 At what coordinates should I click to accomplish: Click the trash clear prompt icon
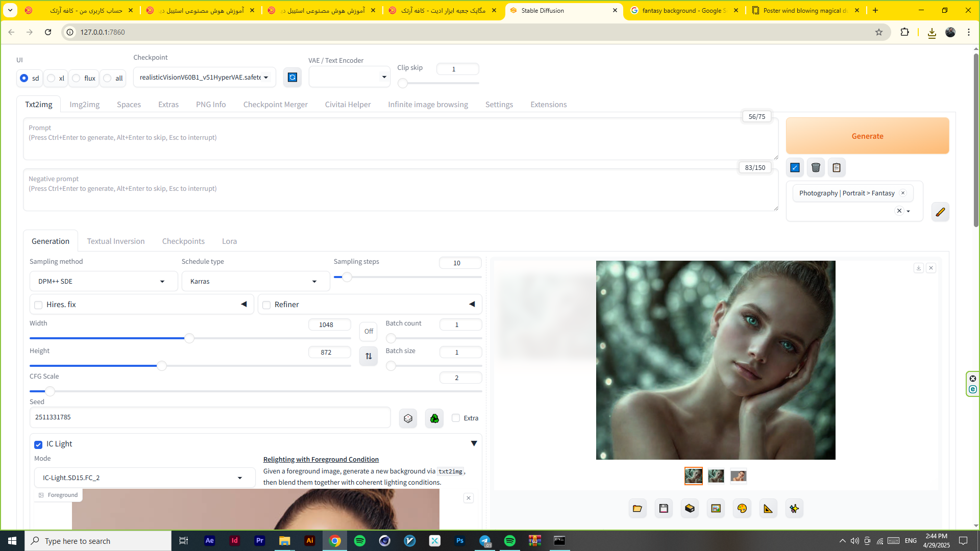[x=816, y=167]
